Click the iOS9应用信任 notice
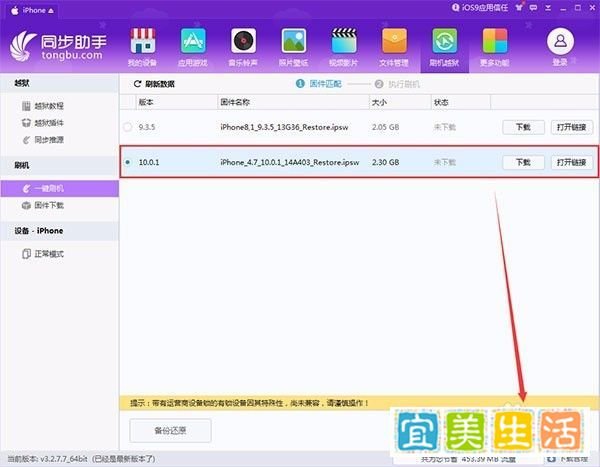This screenshot has height=467, width=600. (x=480, y=8)
